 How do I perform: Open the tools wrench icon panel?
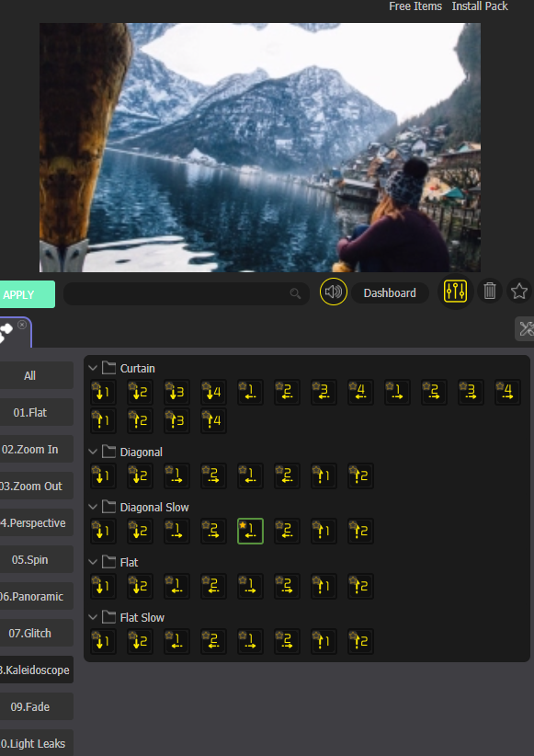(x=526, y=329)
